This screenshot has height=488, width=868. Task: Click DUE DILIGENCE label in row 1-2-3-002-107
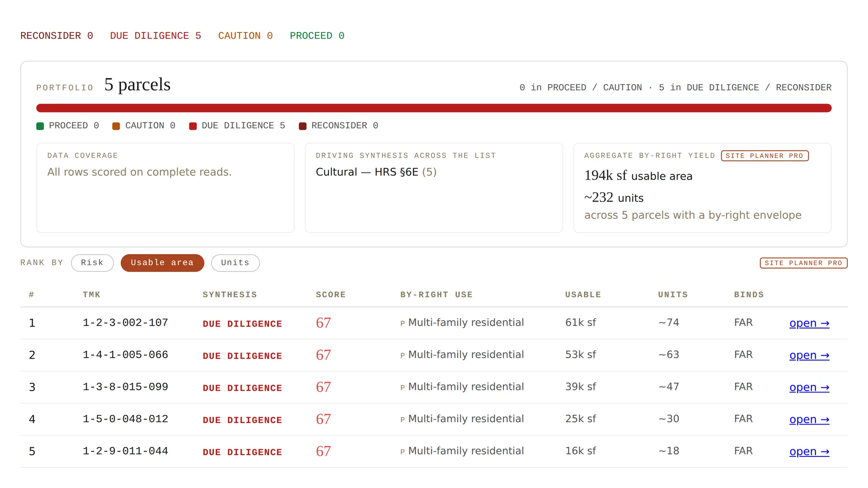pyautogui.click(x=242, y=324)
